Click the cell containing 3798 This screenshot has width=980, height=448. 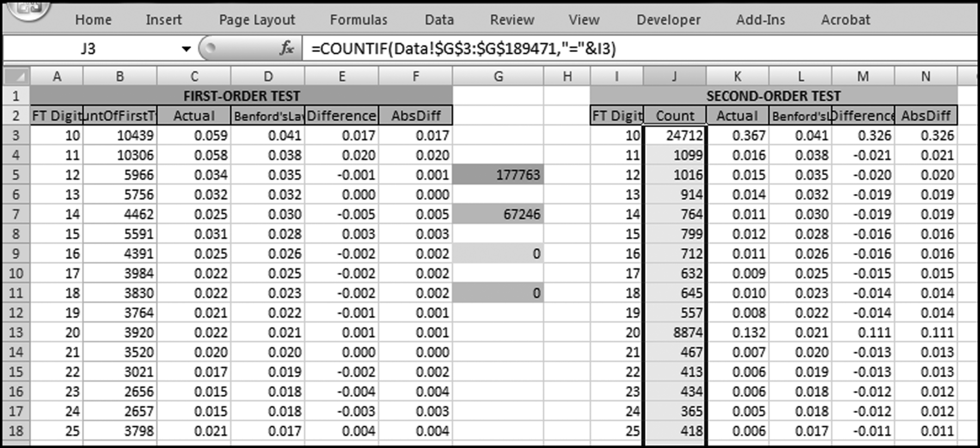(x=120, y=431)
